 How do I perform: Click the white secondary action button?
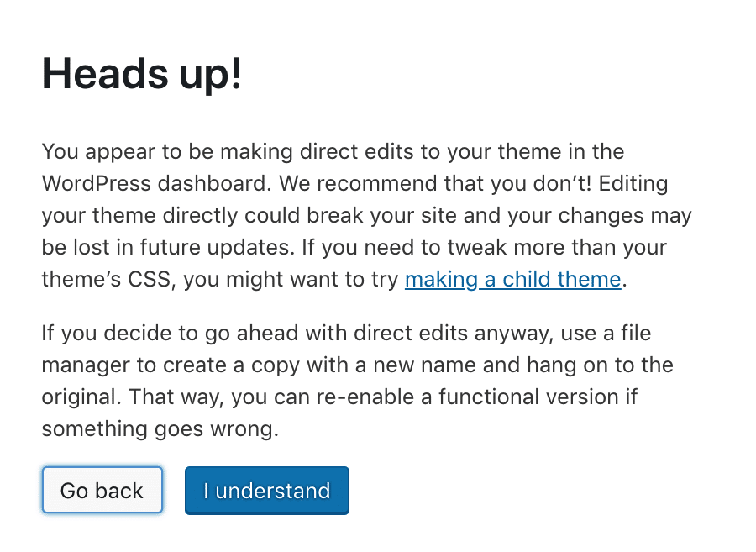102,490
